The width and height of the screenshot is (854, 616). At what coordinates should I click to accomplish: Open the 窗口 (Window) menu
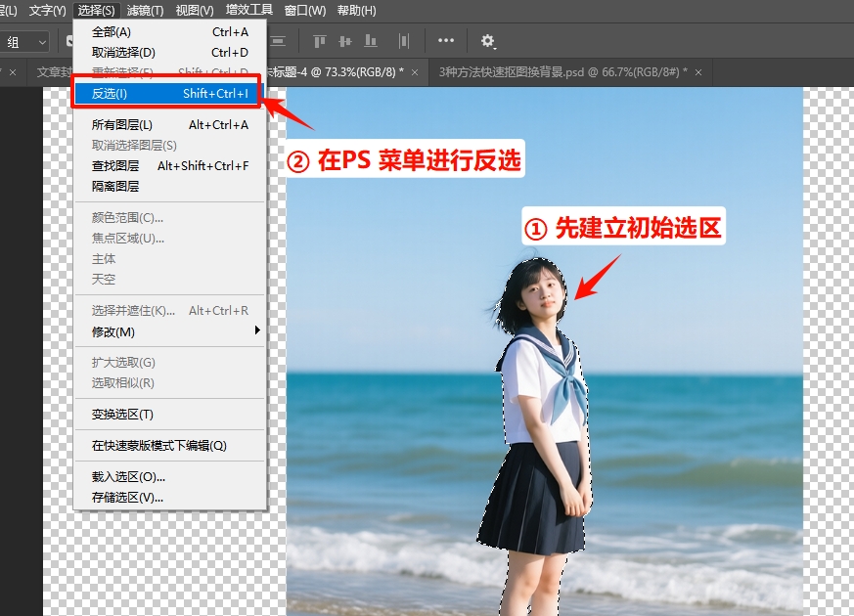click(x=303, y=10)
